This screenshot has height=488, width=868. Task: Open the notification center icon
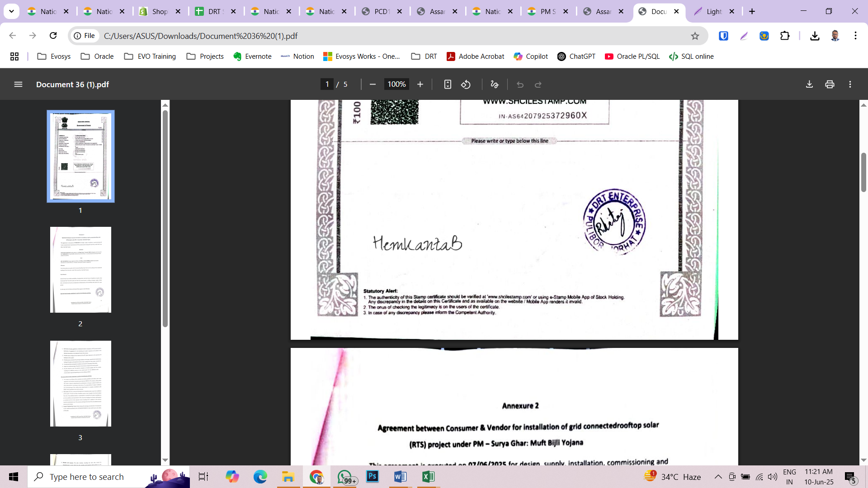[850, 477]
